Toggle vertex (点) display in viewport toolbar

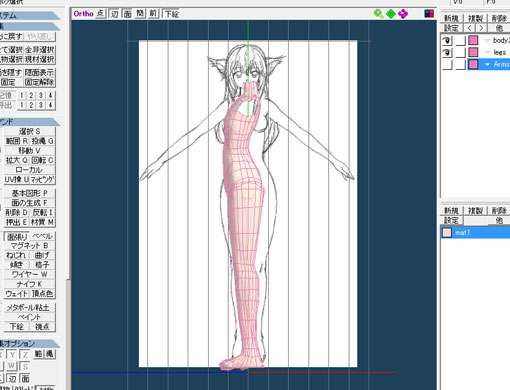101,14
